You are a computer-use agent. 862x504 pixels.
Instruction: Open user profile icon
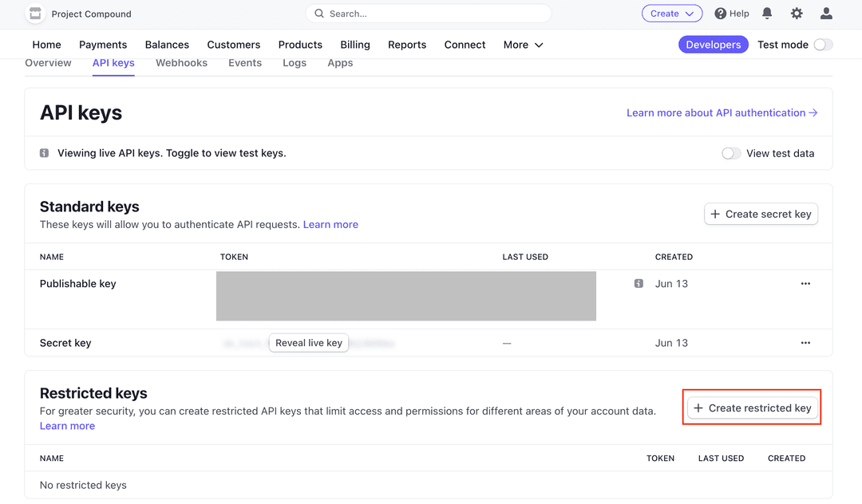pyautogui.click(x=826, y=14)
